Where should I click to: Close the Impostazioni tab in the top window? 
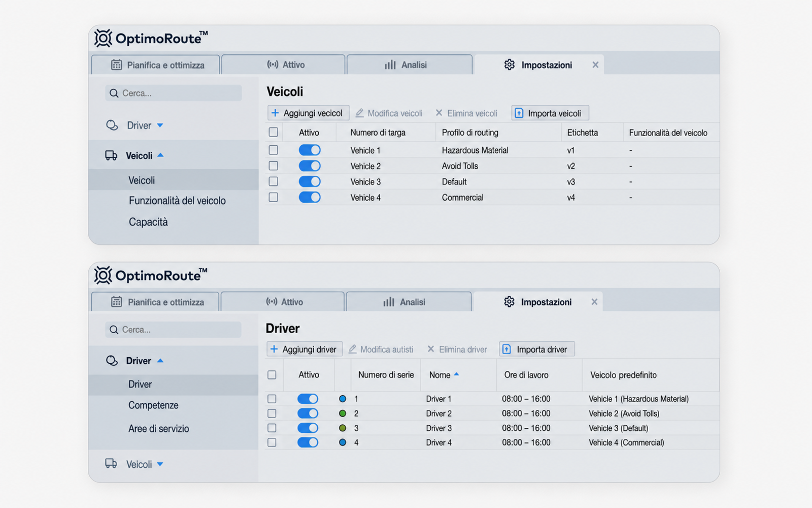click(x=595, y=65)
